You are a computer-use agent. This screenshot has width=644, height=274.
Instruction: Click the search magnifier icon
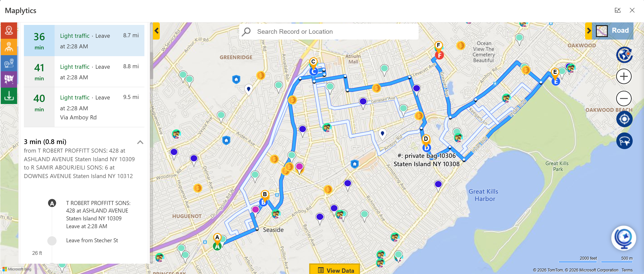click(246, 31)
